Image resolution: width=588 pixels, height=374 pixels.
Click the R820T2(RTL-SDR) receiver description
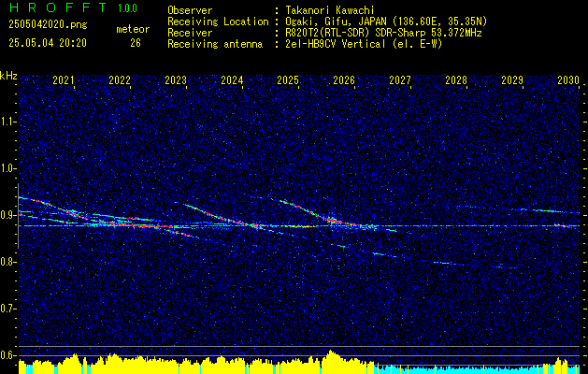[x=382, y=33]
